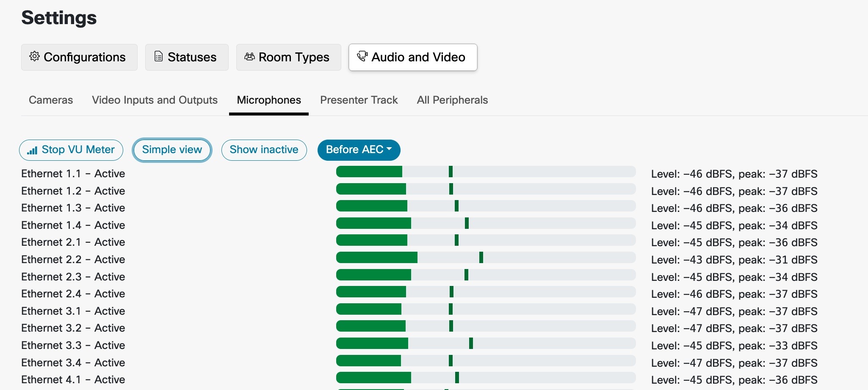
Task: Click the Ethernet 1.1 level meter bar
Action: 485,172
